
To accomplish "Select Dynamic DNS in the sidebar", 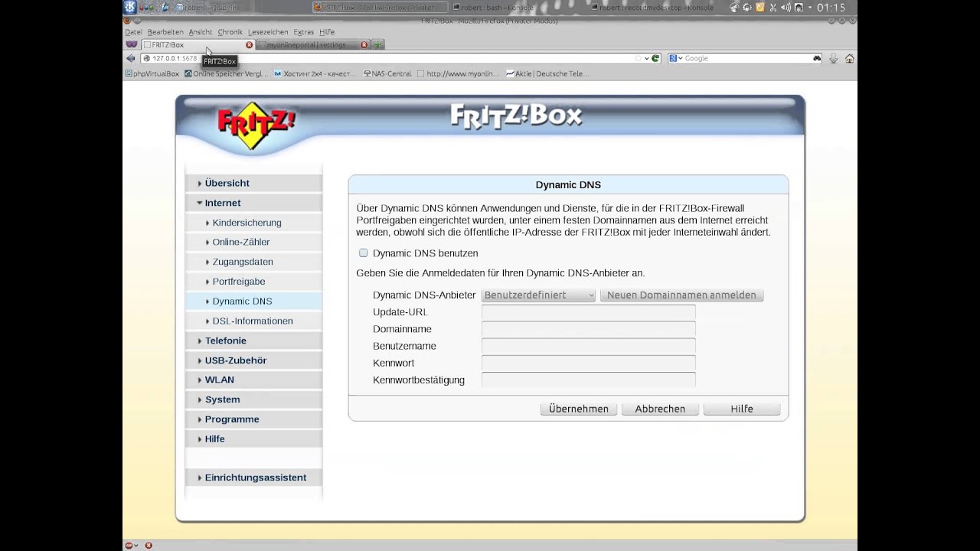I will pos(253,302).
